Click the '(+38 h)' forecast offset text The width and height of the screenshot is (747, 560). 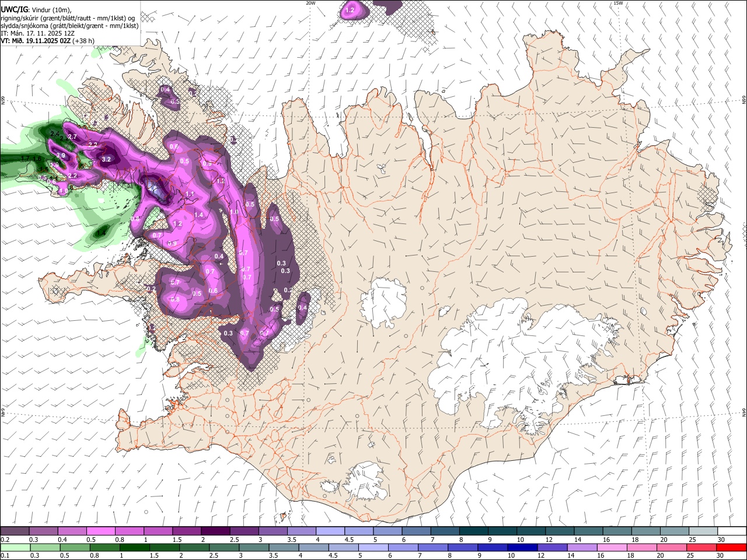pyautogui.click(x=84, y=41)
